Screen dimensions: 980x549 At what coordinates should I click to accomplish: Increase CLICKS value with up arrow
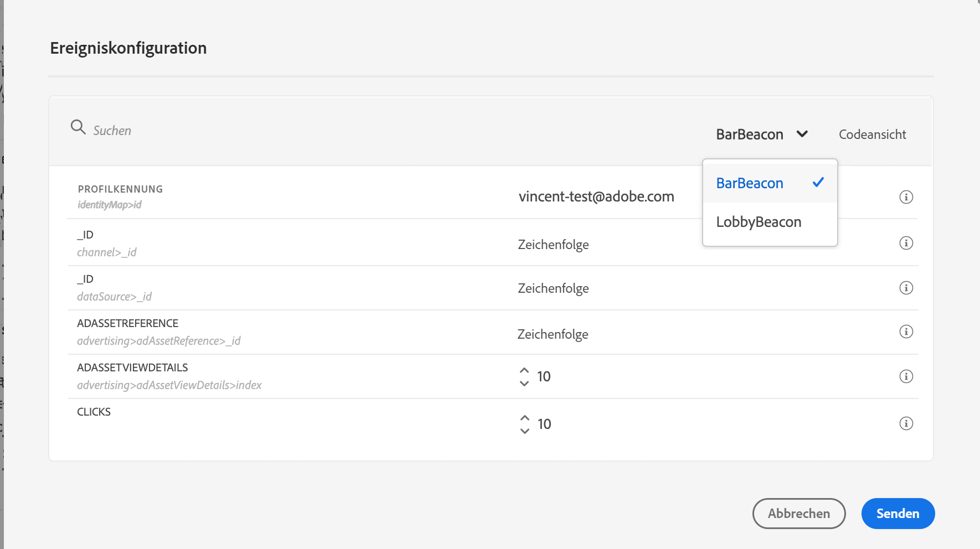[525, 418]
